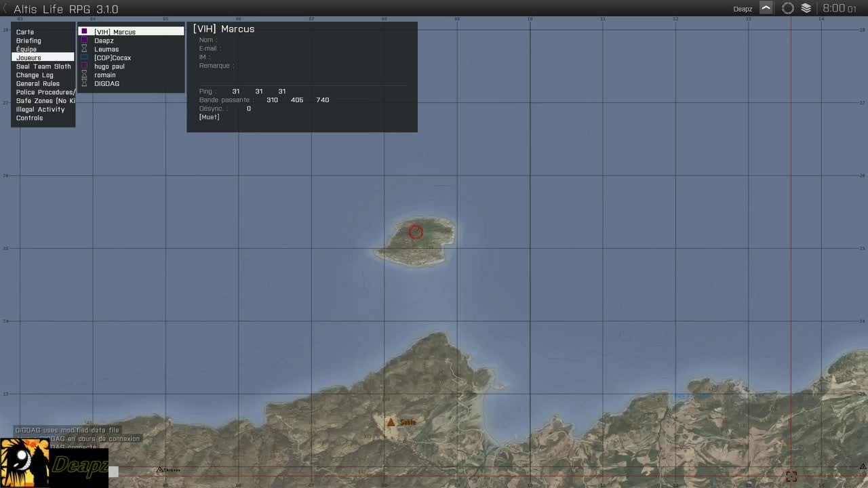The width and height of the screenshot is (868, 488).
Task: Click the hourglass icon beside DIGDAG
Action: pos(84,83)
